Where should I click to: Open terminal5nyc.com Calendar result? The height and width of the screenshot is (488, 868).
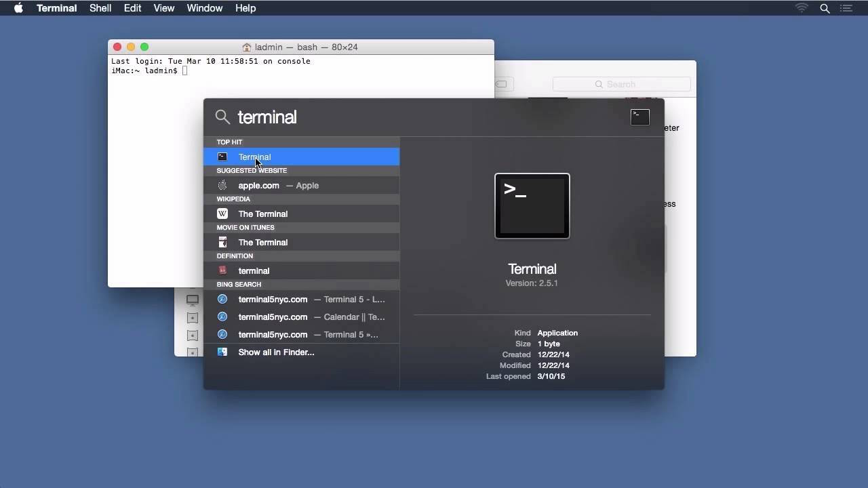pos(302,317)
